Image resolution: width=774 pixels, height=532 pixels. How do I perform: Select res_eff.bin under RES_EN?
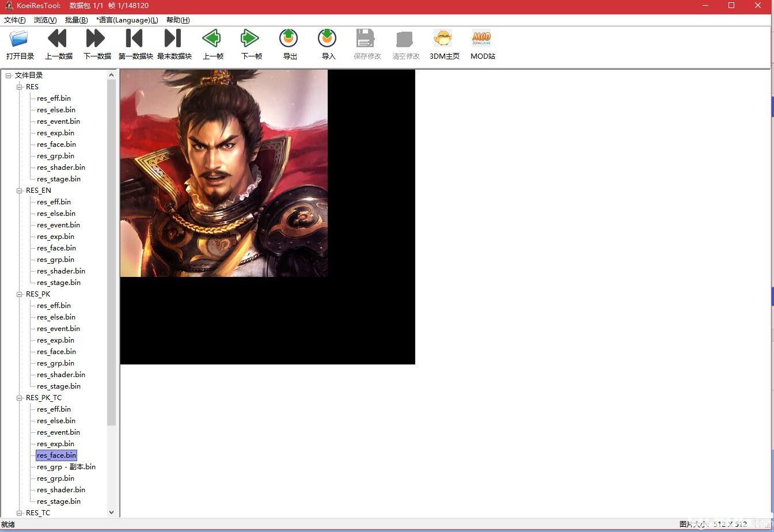[x=54, y=202]
